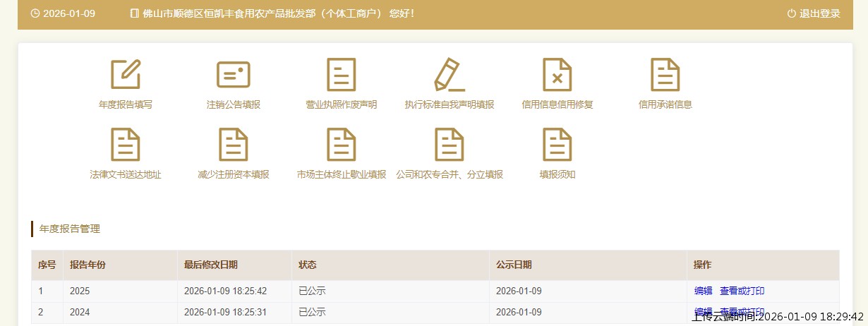Open the 减少注册资本填报 icon
Viewport: 868px width, 326px height.
[x=234, y=144]
